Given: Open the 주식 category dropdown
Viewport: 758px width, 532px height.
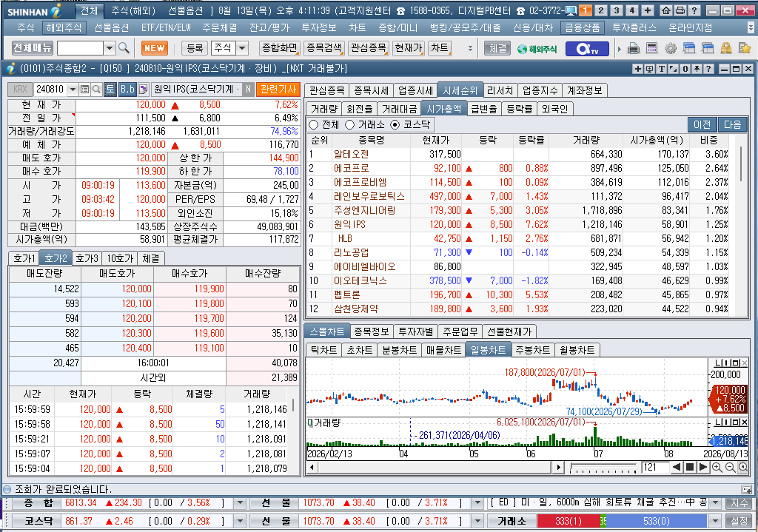Looking at the screenshot, I should coord(242,48).
